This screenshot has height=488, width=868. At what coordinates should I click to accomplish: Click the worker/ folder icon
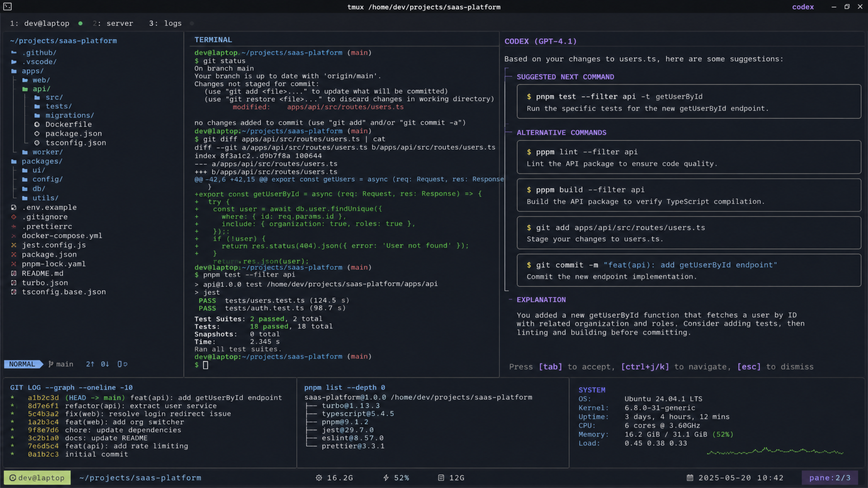click(25, 152)
